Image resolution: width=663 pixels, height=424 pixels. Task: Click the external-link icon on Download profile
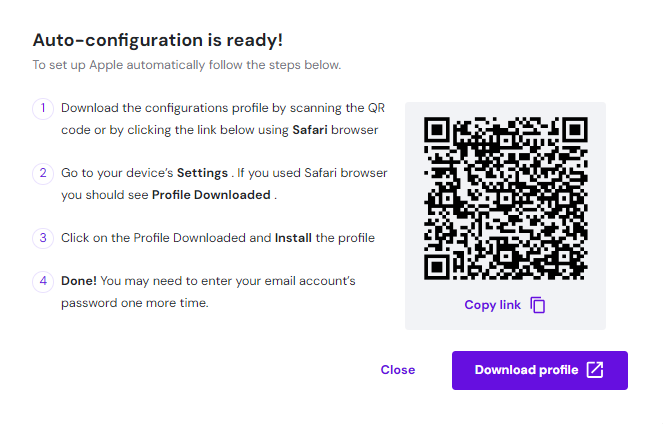coord(595,370)
